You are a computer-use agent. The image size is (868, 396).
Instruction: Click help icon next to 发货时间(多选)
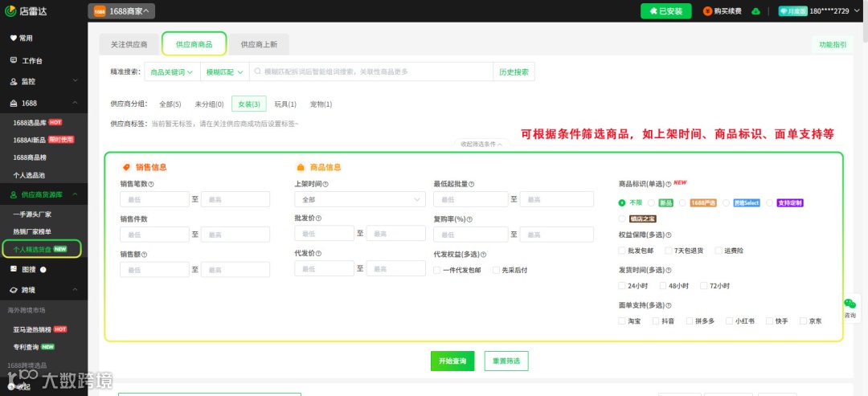(668, 271)
